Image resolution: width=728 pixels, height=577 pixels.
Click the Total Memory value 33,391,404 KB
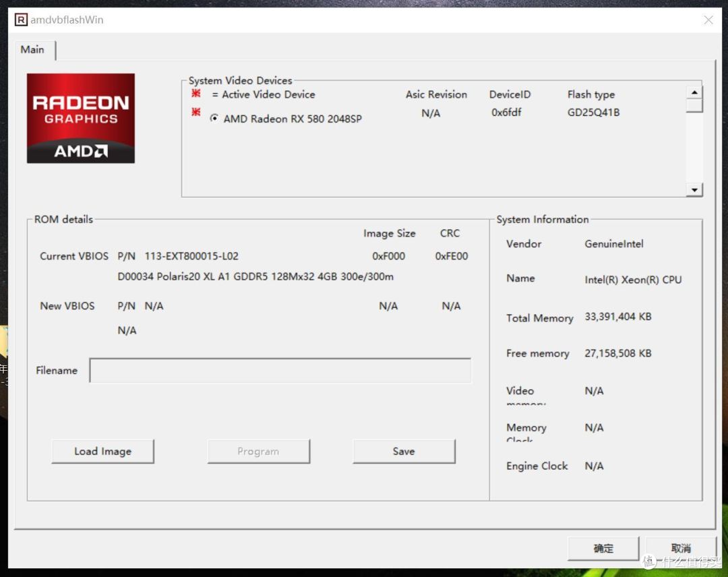[x=618, y=317]
